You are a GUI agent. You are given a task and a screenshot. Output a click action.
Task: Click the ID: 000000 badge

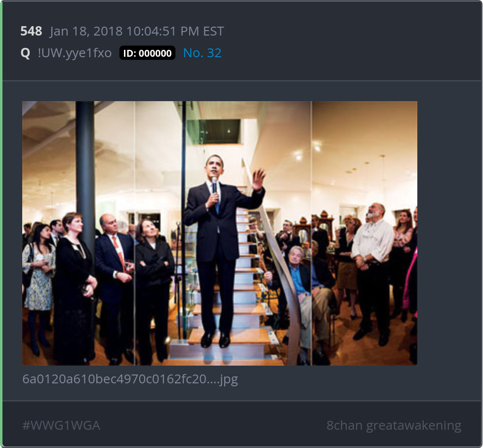point(147,53)
